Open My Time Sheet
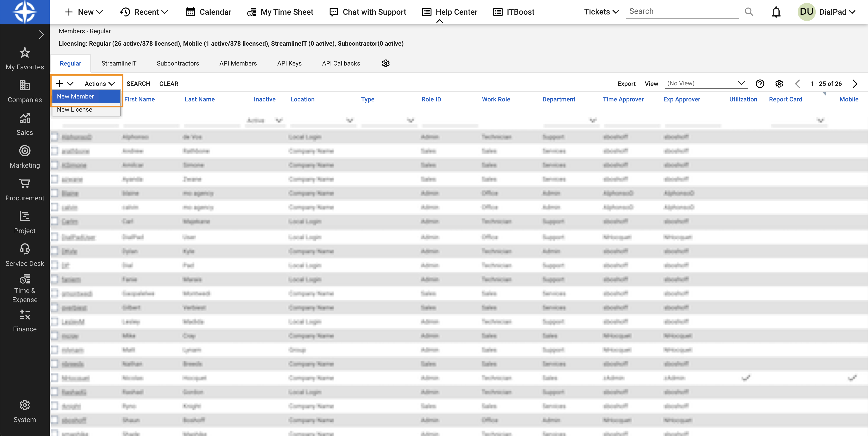Image resolution: width=868 pixels, height=436 pixels. [x=280, y=12]
